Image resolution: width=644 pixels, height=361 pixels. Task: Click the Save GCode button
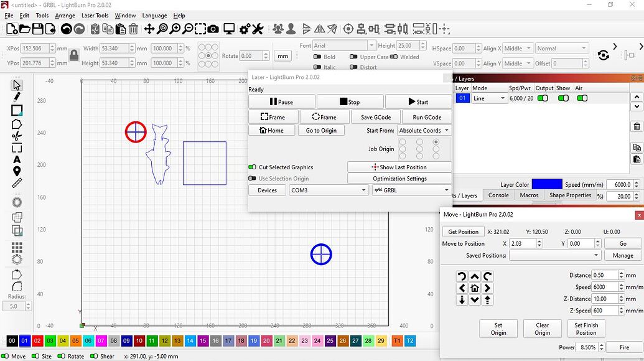click(375, 117)
